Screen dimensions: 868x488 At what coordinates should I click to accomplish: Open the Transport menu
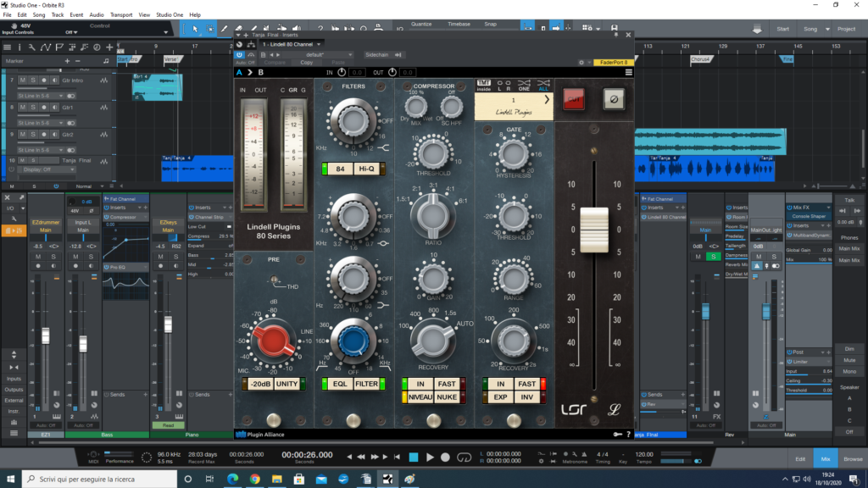pos(121,15)
